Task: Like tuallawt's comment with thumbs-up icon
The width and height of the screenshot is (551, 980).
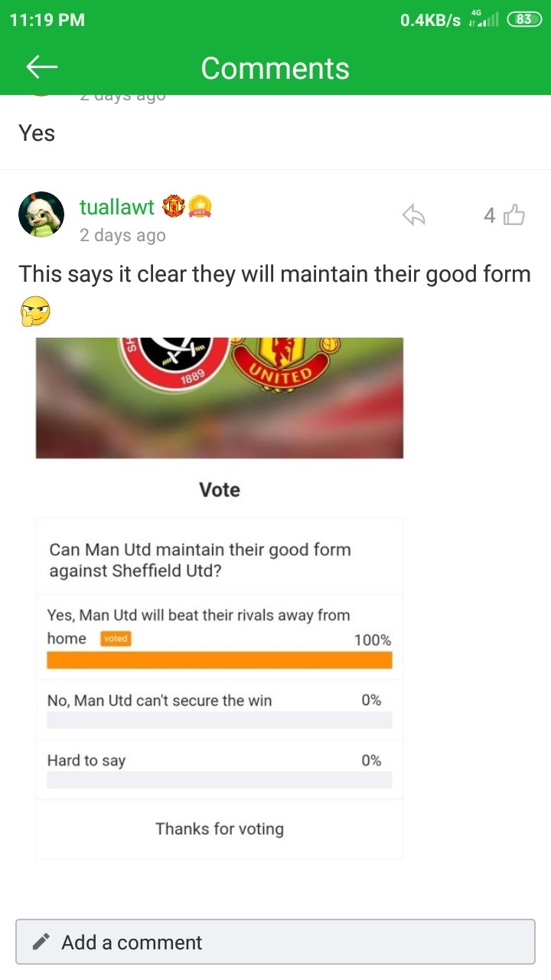Action: (514, 216)
